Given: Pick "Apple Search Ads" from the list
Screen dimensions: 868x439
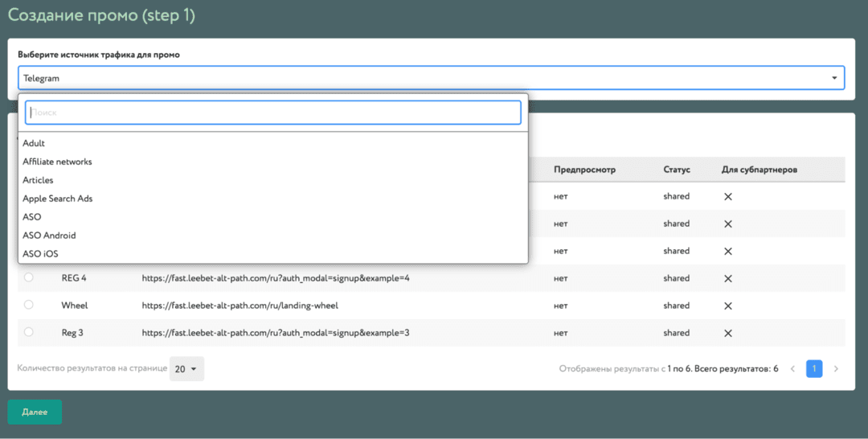Looking at the screenshot, I should (x=57, y=199).
